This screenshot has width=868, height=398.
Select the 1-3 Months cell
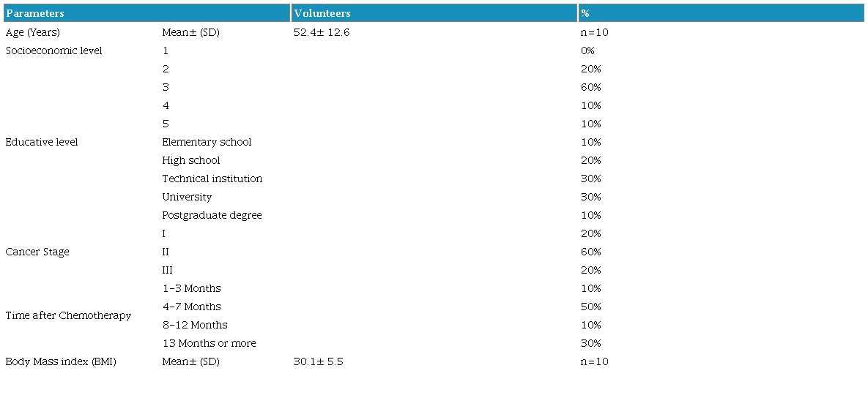pos(192,288)
